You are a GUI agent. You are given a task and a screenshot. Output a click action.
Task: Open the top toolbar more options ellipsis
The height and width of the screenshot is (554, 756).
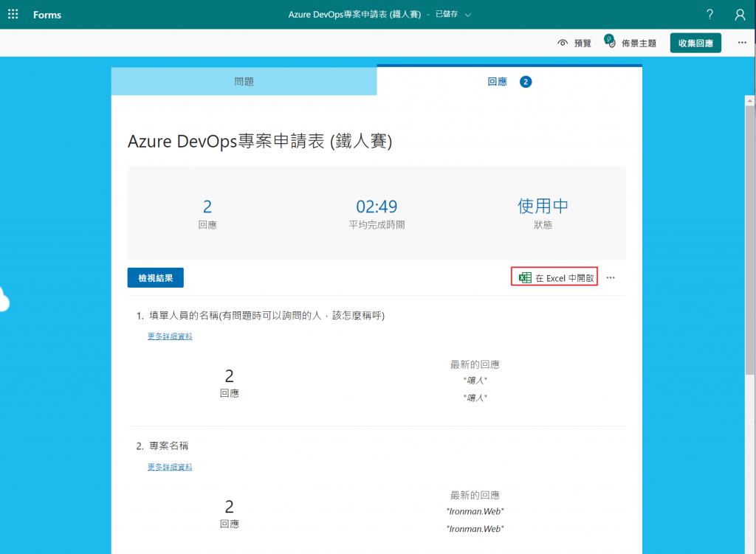(742, 42)
